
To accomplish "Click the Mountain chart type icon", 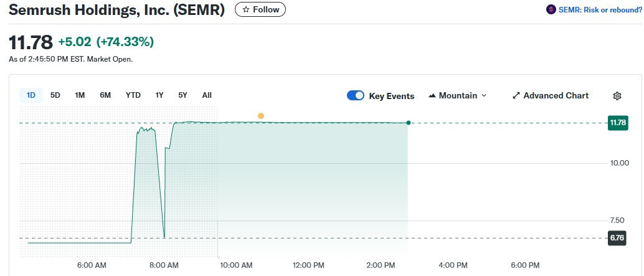I will 432,96.
